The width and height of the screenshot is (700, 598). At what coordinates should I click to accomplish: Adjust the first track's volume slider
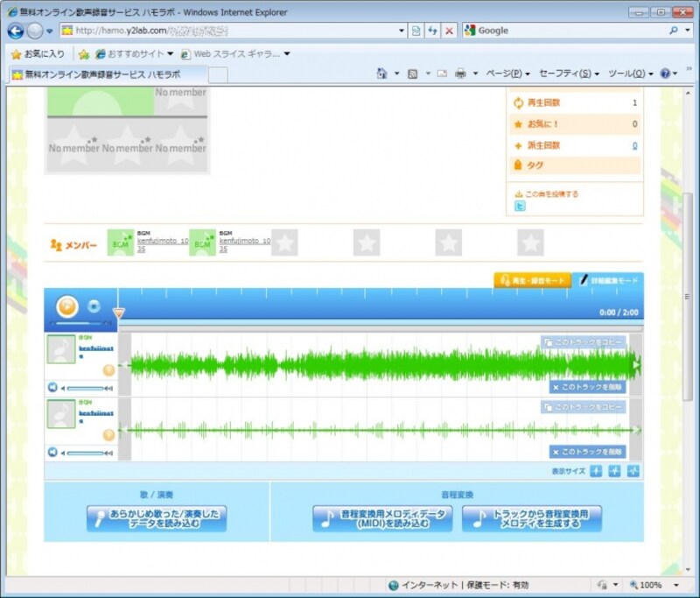pyautogui.click(x=85, y=387)
